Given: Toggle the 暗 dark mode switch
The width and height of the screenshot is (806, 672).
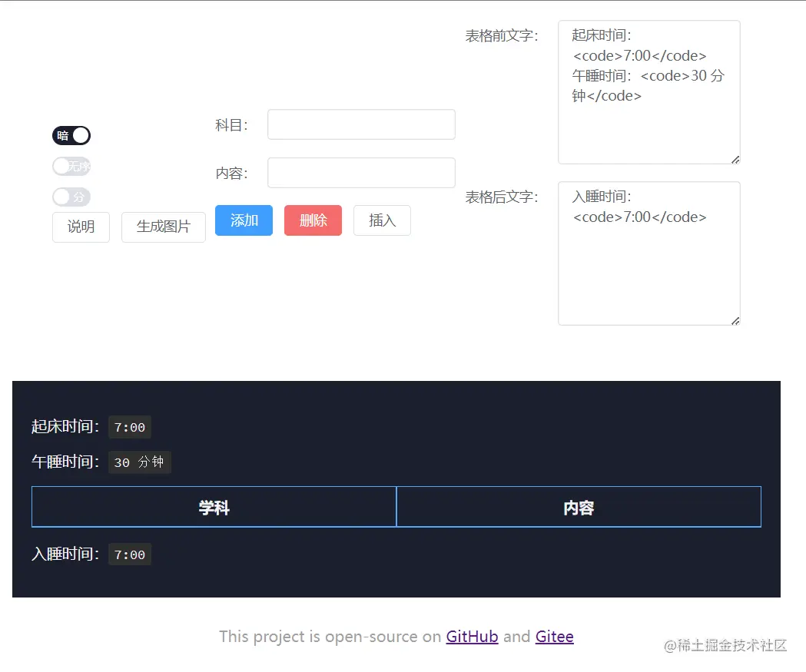Looking at the screenshot, I should pos(71,135).
